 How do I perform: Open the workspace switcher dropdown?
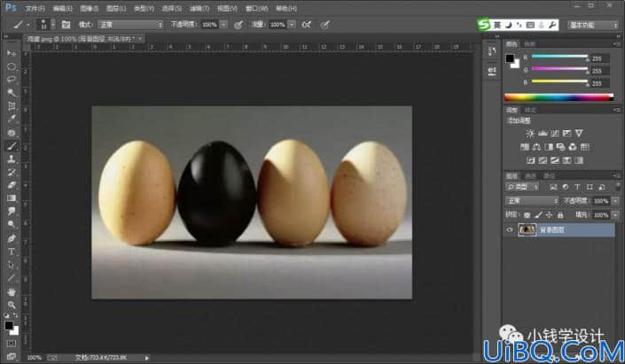pos(593,25)
